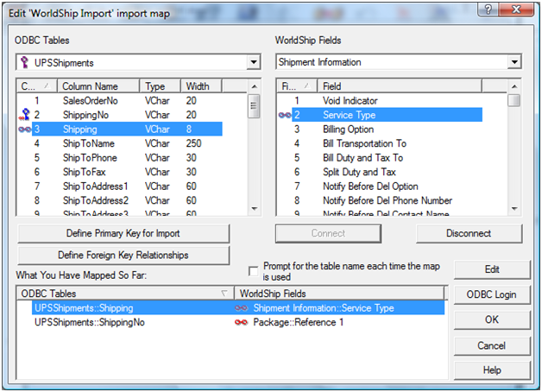Expand the WorldShip Fields dropdown arrow
Image resolution: width=542 pixels, height=392 pixels.
[514, 62]
